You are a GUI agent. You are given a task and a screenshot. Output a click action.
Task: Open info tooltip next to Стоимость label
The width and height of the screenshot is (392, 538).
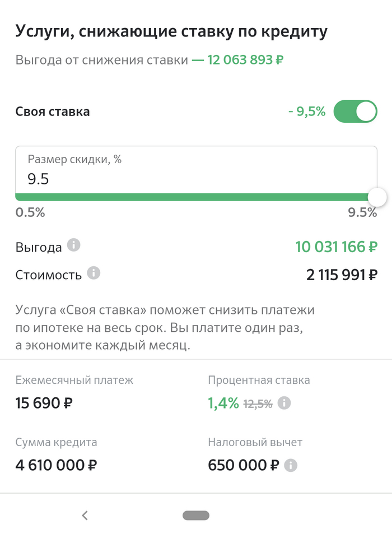click(93, 274)
